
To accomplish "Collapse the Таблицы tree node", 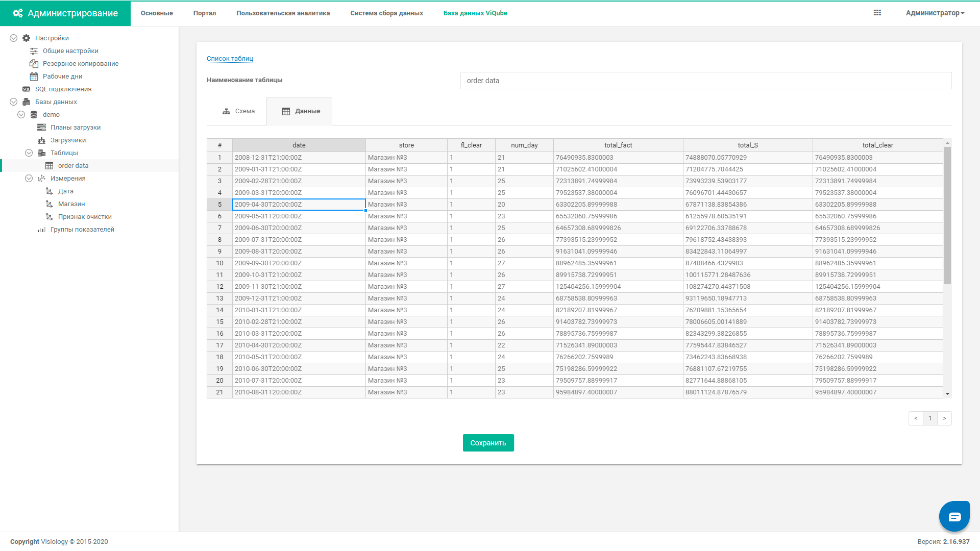I will 29,153.
